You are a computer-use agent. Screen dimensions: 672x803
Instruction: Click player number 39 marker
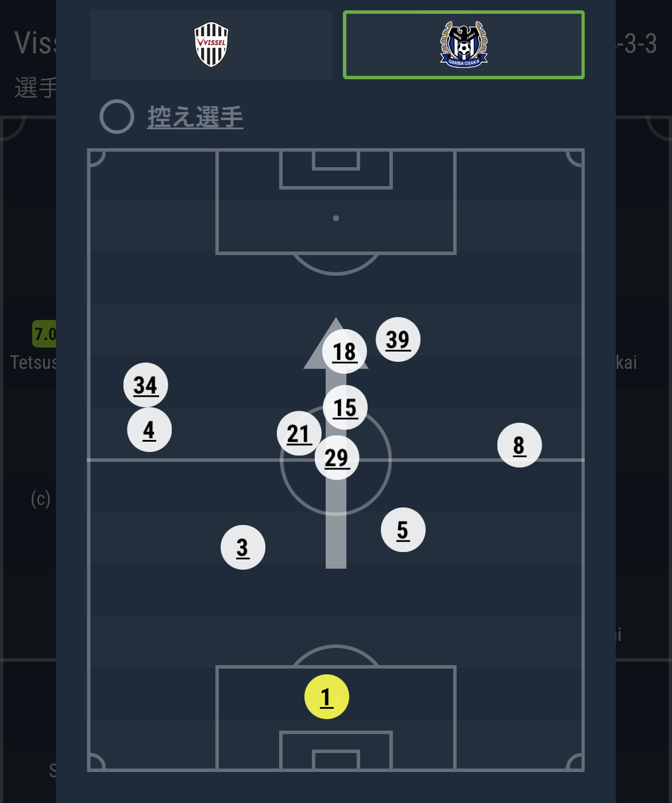pos(398,339)
